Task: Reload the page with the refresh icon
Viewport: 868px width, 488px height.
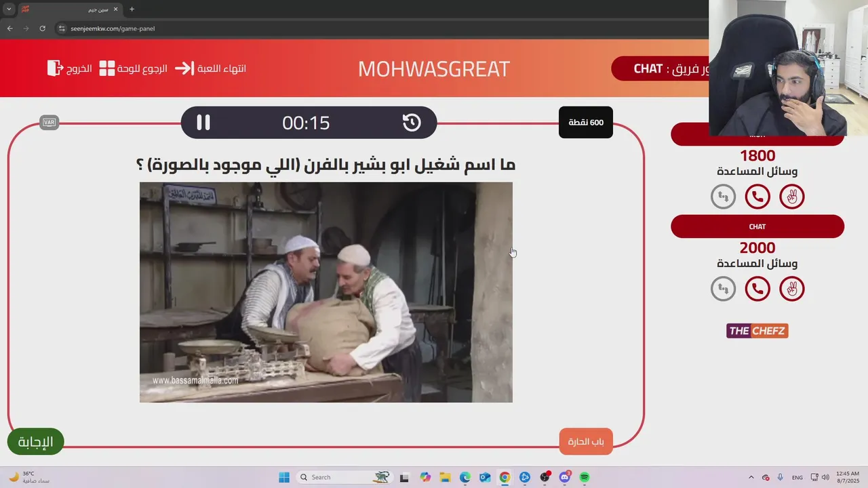Action: [42, 28]
